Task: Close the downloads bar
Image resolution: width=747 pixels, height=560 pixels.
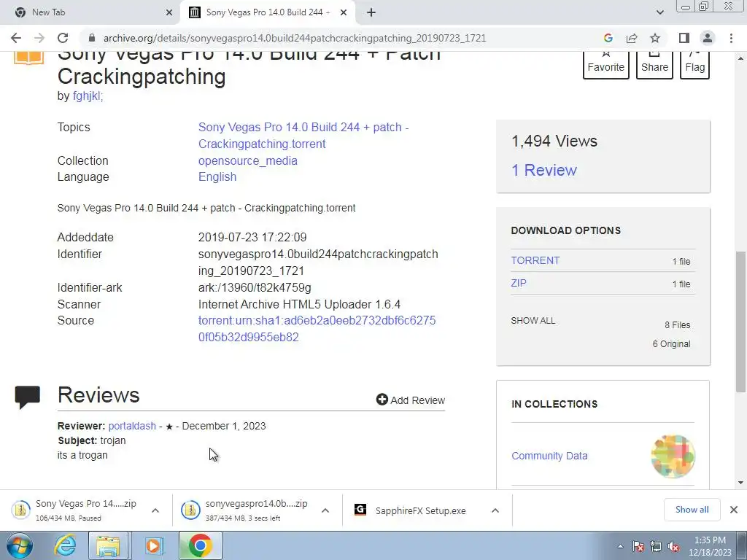Action: click(x=734, y=510)
